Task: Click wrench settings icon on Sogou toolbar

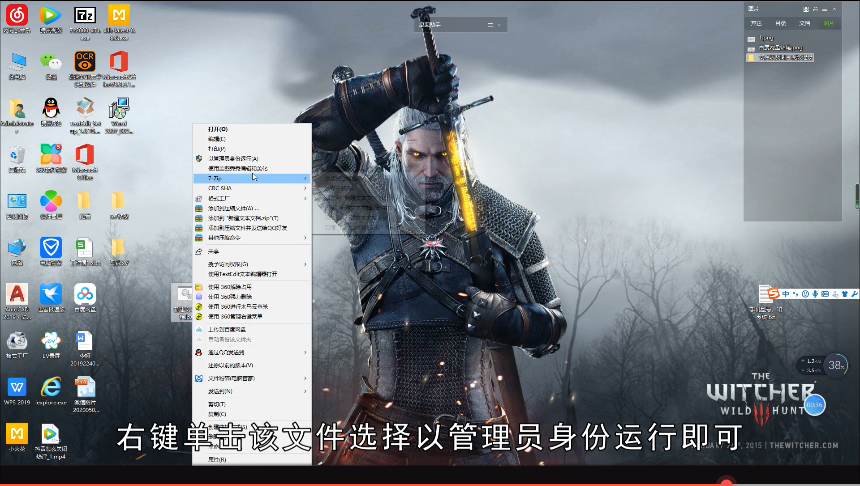Action: pos(854,294)
